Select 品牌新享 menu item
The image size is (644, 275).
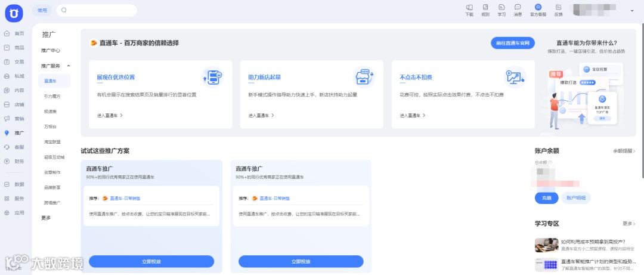[52, 187]
